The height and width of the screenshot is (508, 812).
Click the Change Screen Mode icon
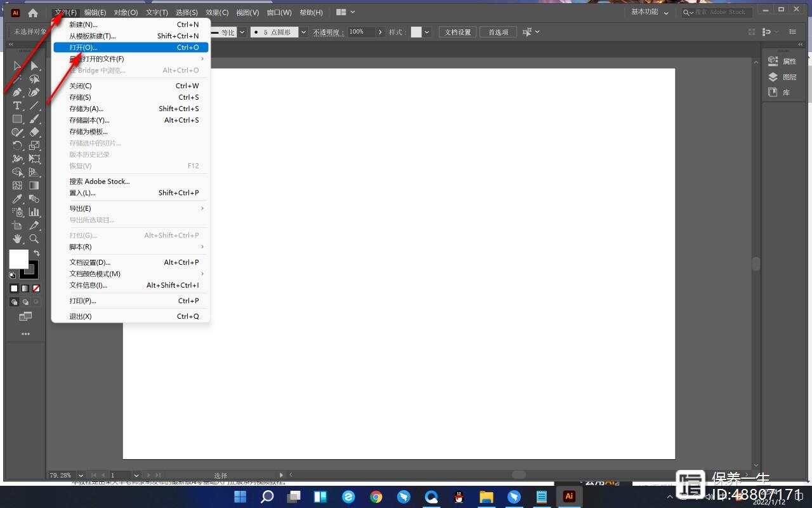tap(25, 316)
